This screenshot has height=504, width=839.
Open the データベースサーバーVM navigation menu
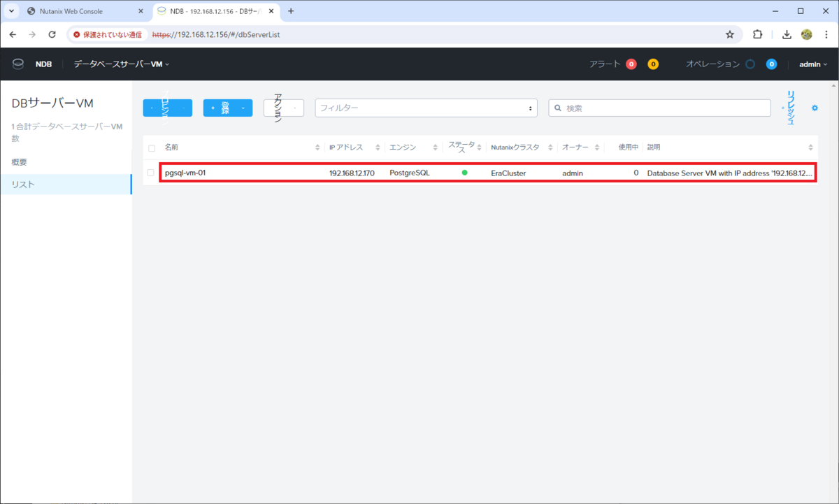point(120,64)
